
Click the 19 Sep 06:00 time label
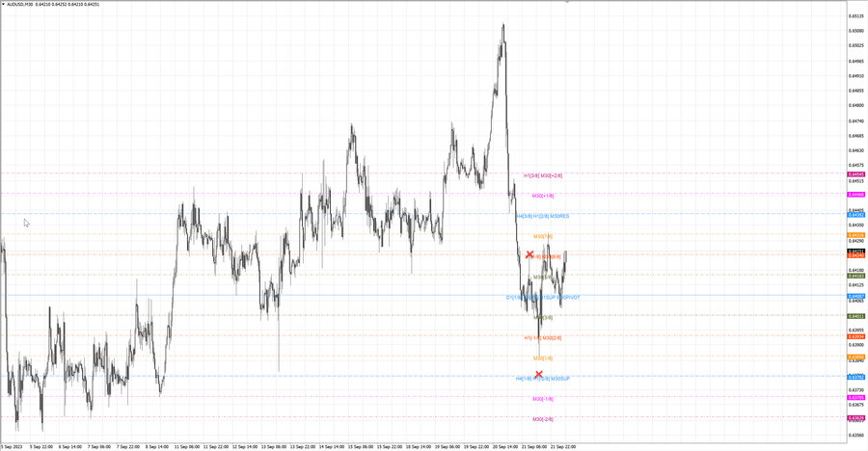click(x=447, y=446)
